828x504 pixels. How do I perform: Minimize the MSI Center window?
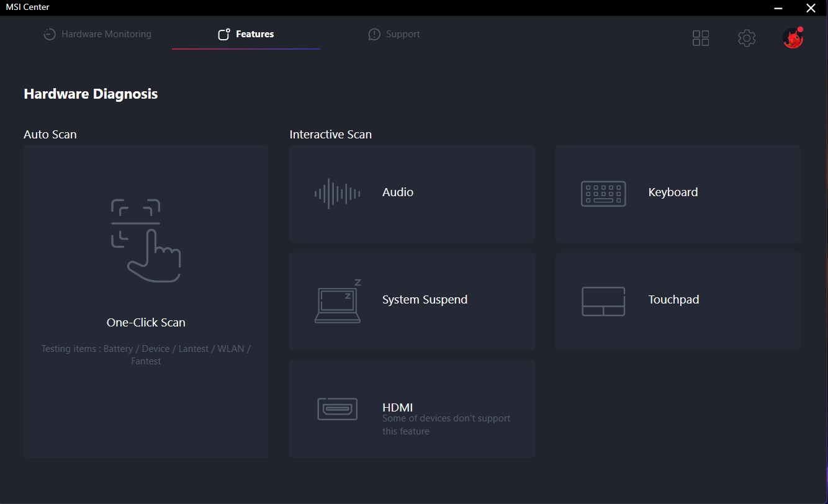[778, 8]
